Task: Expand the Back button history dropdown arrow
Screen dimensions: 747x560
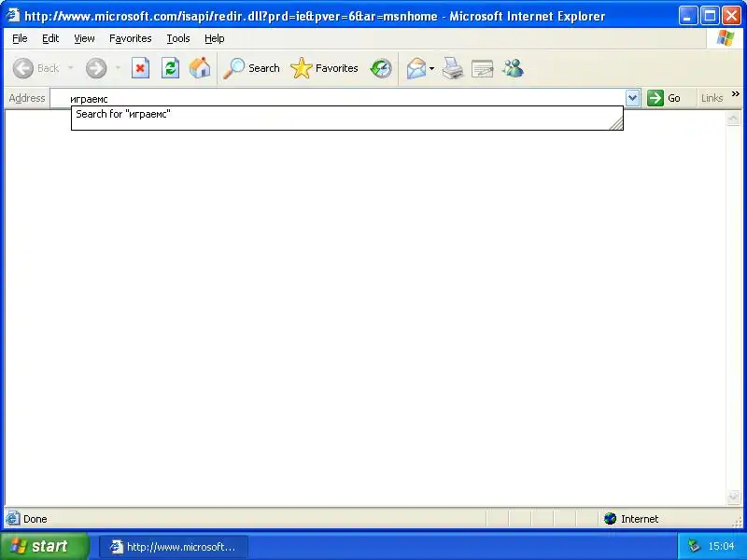Action: point(71,68)
